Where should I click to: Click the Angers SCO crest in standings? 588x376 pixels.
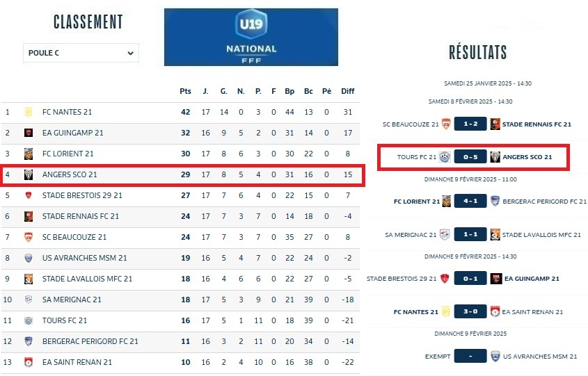(29, 174)
